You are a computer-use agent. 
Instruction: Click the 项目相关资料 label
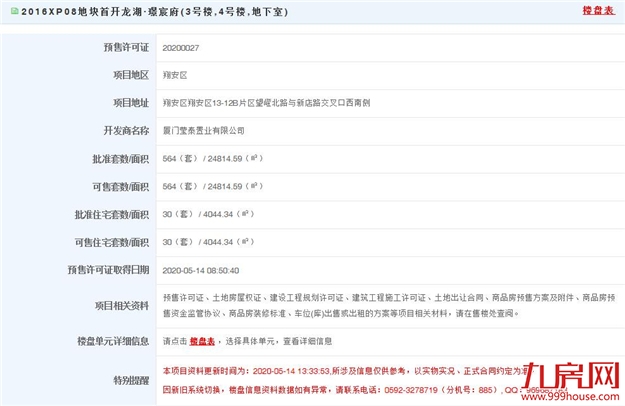click(122, 306)
